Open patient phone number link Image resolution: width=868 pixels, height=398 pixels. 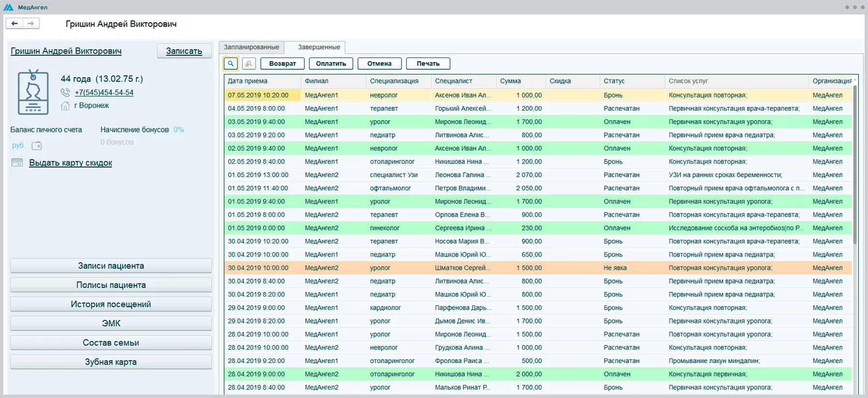pos(104,92)
